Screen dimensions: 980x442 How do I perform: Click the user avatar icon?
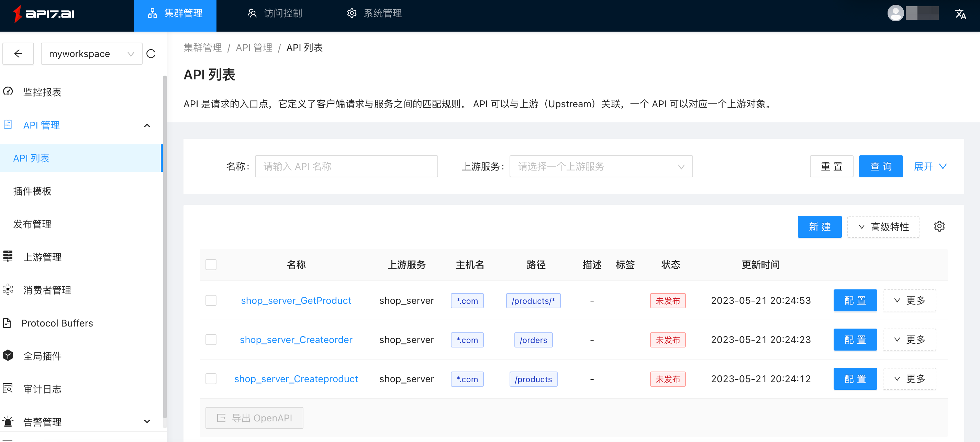click(895, 14)
